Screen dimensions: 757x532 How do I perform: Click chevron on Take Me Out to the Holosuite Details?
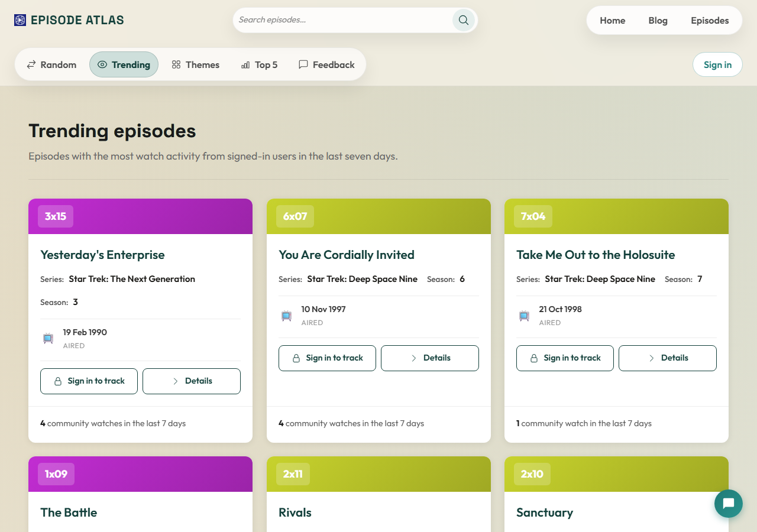coord(652,358)
